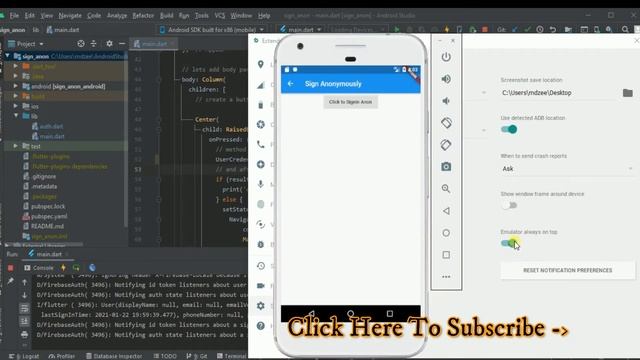Open Database Inspector tool window tab
This screenshot has width=640, height=360.
point(114,356)
